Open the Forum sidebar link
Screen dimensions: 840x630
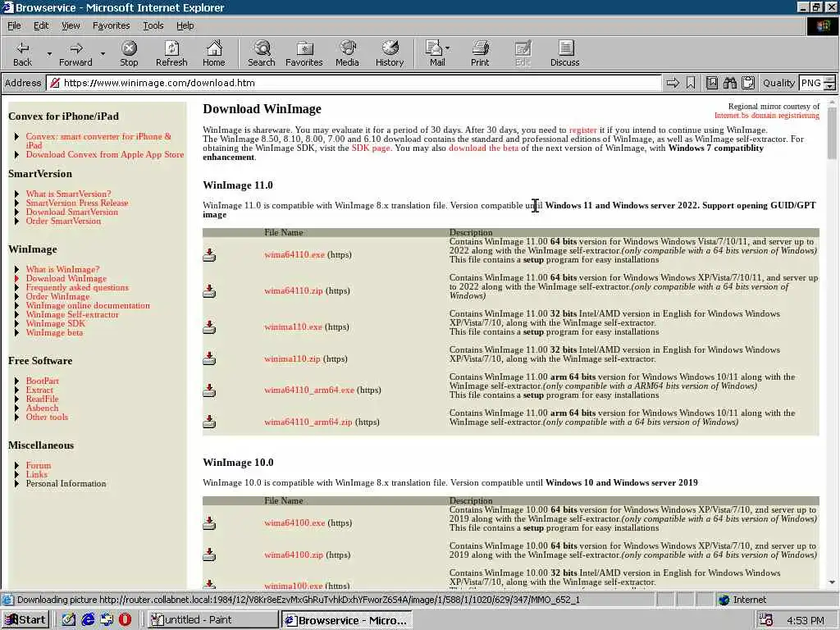click(39, 465)
